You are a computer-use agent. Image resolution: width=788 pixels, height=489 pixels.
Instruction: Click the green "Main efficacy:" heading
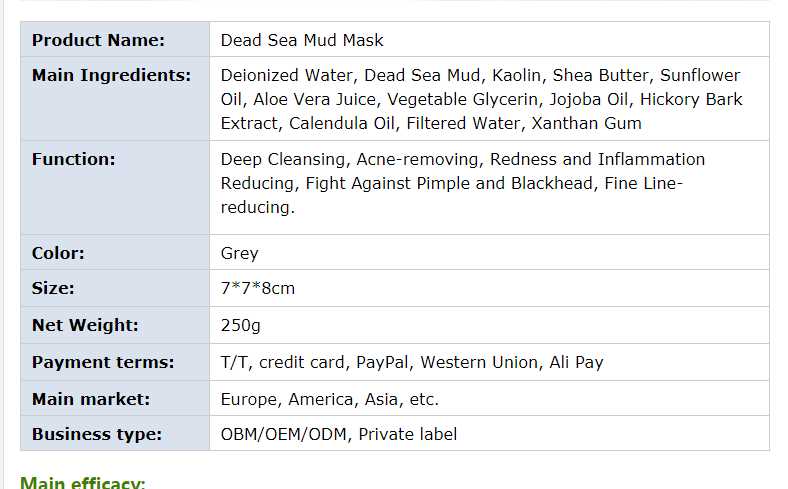(82, 483)
